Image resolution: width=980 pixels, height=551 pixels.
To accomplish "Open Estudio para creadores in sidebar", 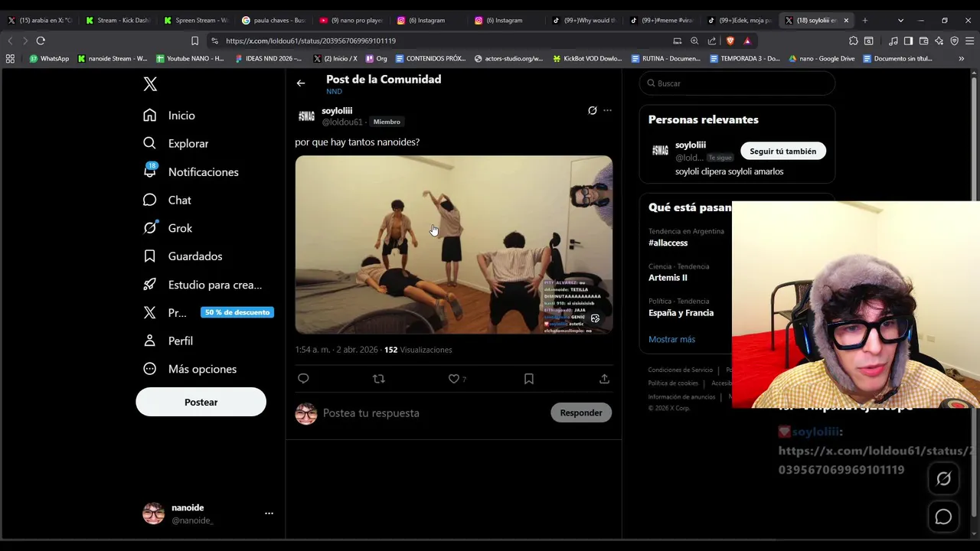I will (203, 285).
